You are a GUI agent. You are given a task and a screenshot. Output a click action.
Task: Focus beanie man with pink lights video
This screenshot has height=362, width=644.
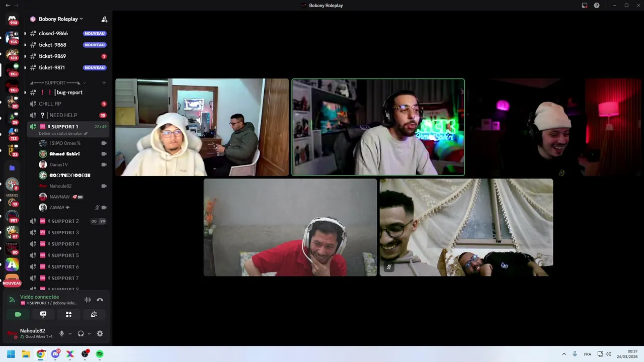[555, 127]
